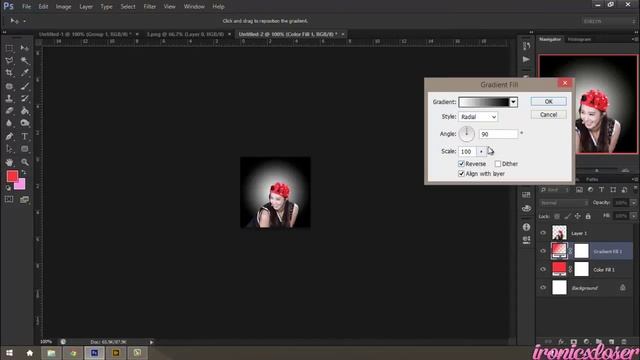Open the Scale slider arrow
This screenshot has height=360, width=640.
(481, 151)
